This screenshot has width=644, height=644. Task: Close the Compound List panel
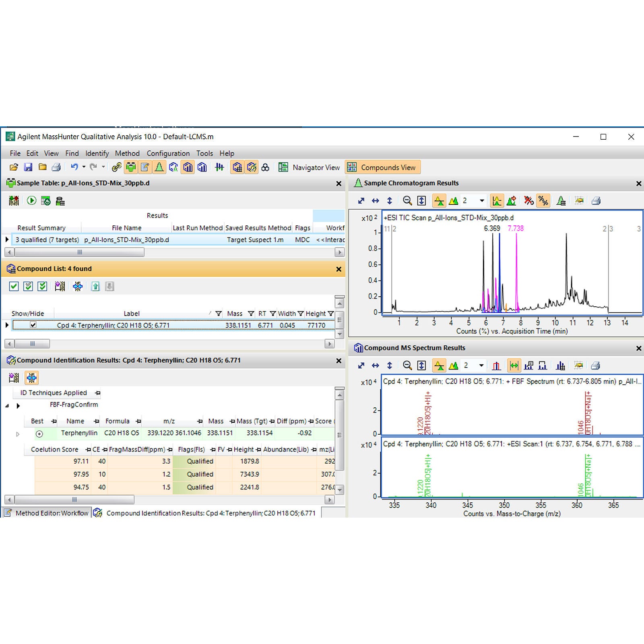click(x=339, y=269)
